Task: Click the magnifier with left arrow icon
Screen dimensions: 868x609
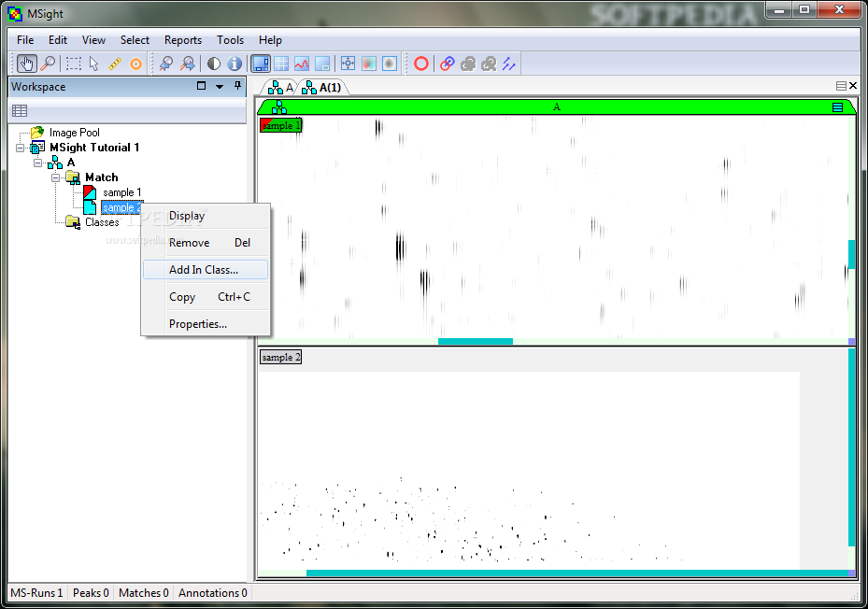Action: pyautogui.click(x=165, y=64)
